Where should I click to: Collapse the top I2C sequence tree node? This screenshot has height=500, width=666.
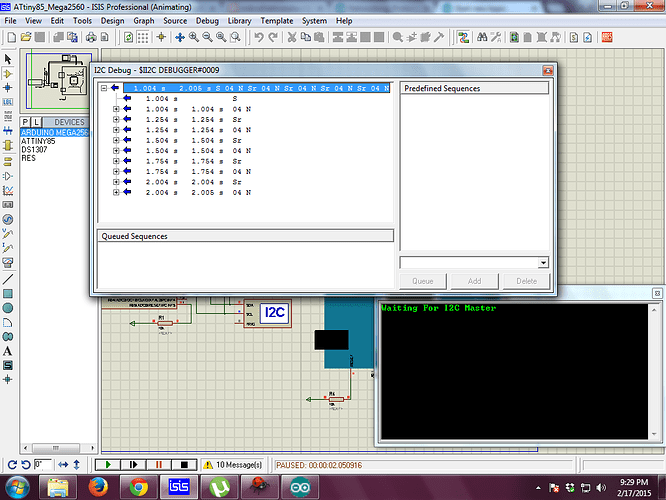(x=104, y=88)
